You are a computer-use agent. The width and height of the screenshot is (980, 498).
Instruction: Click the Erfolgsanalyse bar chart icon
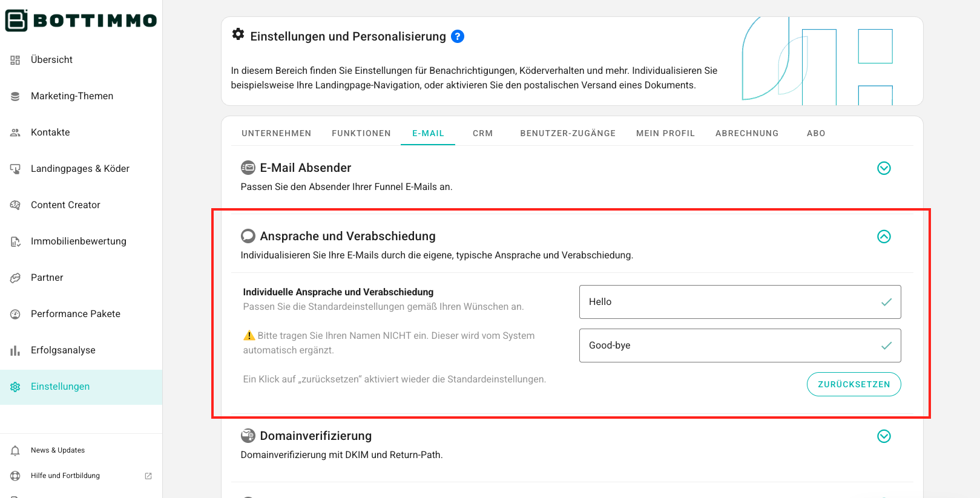pos(15,350)
